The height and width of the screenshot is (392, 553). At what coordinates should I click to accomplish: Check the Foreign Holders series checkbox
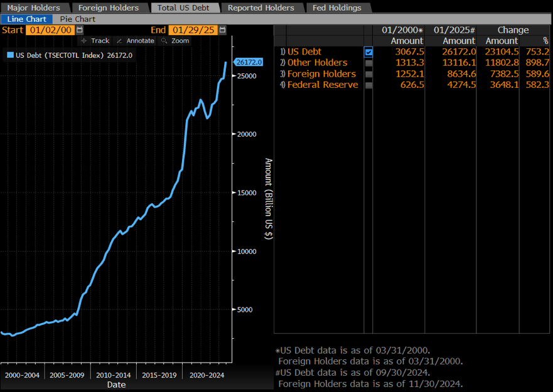click(368, 74)
